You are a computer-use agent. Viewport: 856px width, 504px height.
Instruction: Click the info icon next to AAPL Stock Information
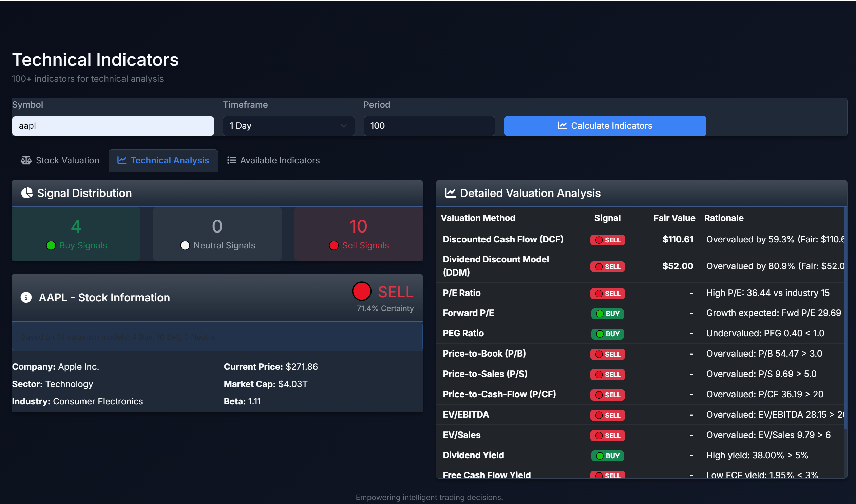[26, 297]
